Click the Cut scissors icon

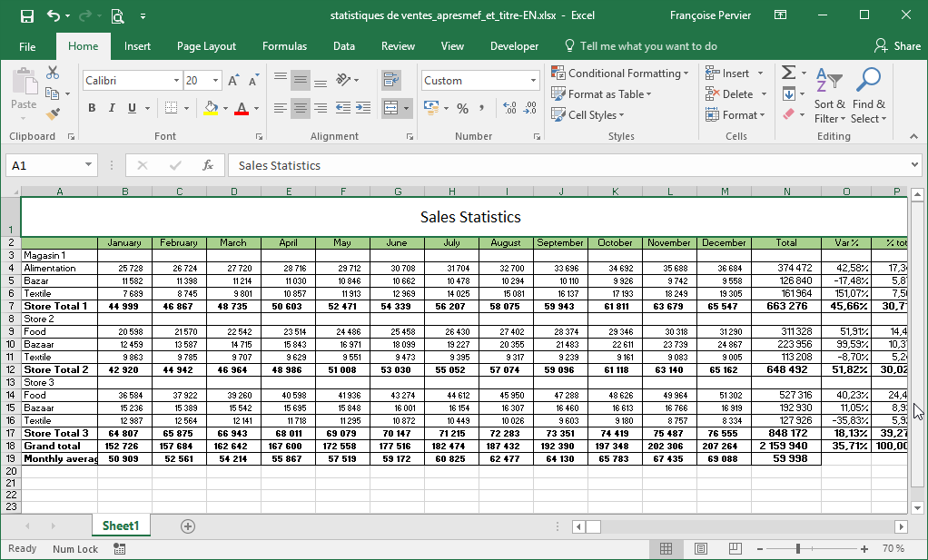[x=53, y=74]
